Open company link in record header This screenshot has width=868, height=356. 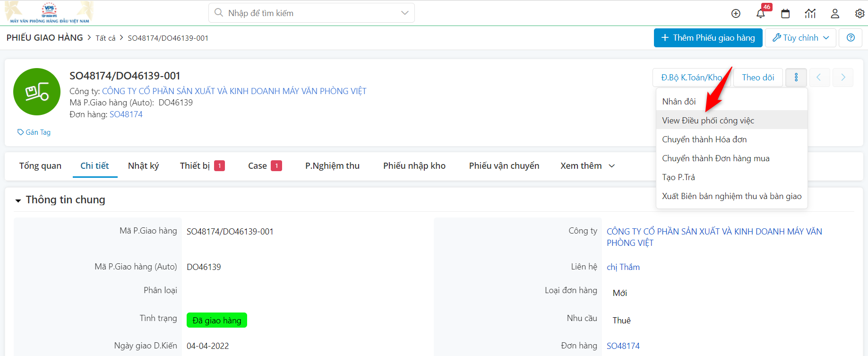coord(234,91)
